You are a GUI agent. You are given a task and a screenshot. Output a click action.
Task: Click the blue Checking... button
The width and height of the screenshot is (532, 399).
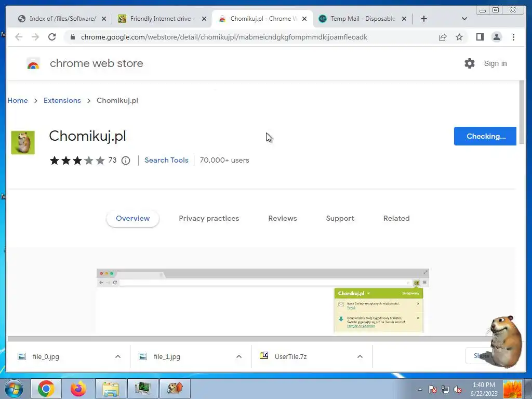point(485,136)
